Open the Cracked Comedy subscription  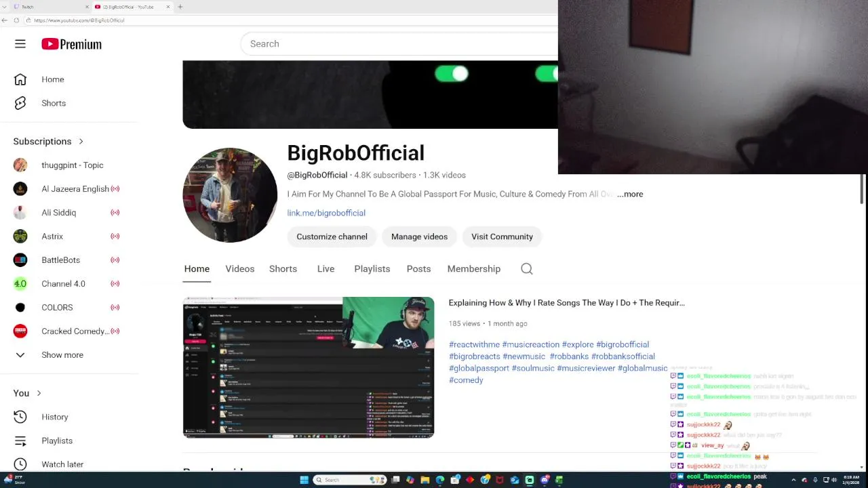(x=75, y=331)
